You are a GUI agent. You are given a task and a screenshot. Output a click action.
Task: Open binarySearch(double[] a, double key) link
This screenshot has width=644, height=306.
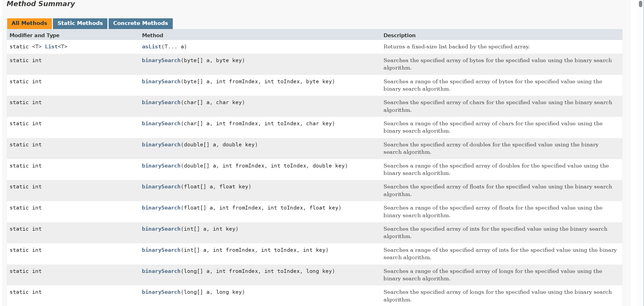tap(161, 145)
